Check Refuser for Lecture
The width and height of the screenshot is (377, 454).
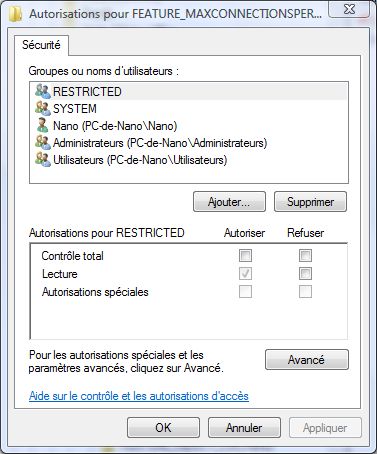click(305, 274)
